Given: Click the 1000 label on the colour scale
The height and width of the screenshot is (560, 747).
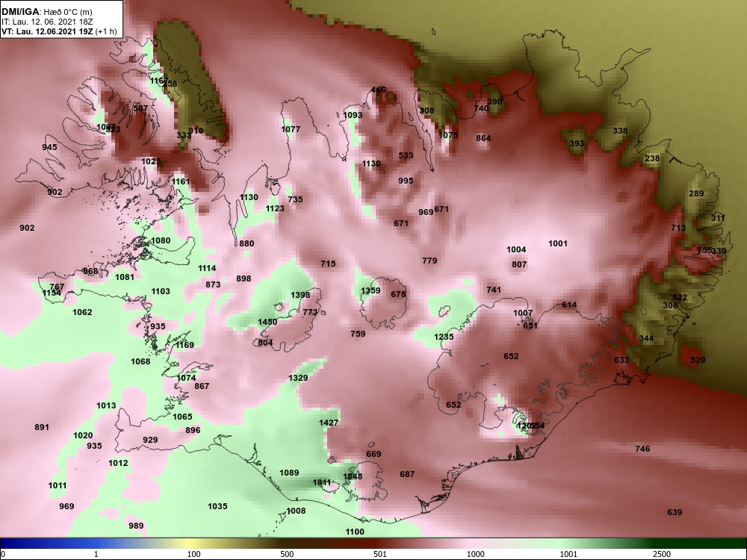Looking at the screenshot, I should pos(475,554).
